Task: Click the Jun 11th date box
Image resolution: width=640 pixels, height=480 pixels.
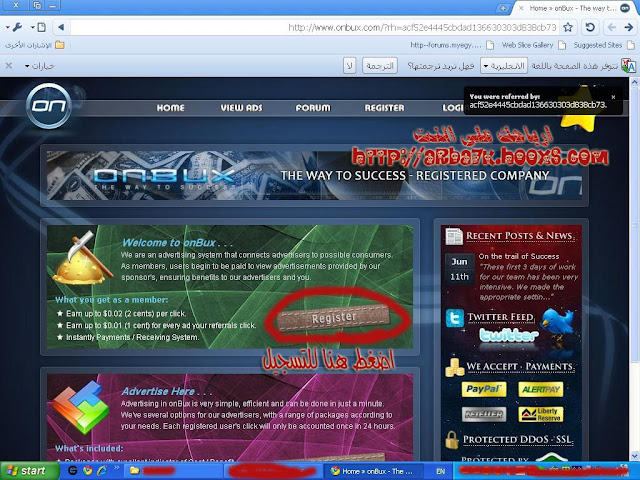Action: point(459,269)
